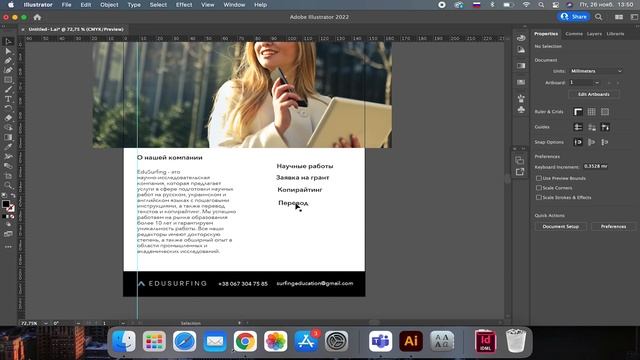Screen dimensions: 640x360
Task: Switch to the Libraries tab
Action: pyautogui.click(x=615, y=34)
